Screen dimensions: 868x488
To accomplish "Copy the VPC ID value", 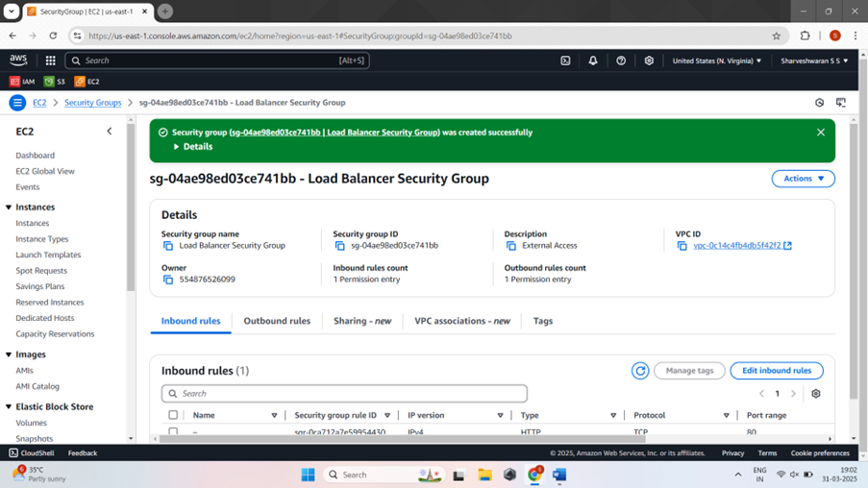I will (682, 246).
